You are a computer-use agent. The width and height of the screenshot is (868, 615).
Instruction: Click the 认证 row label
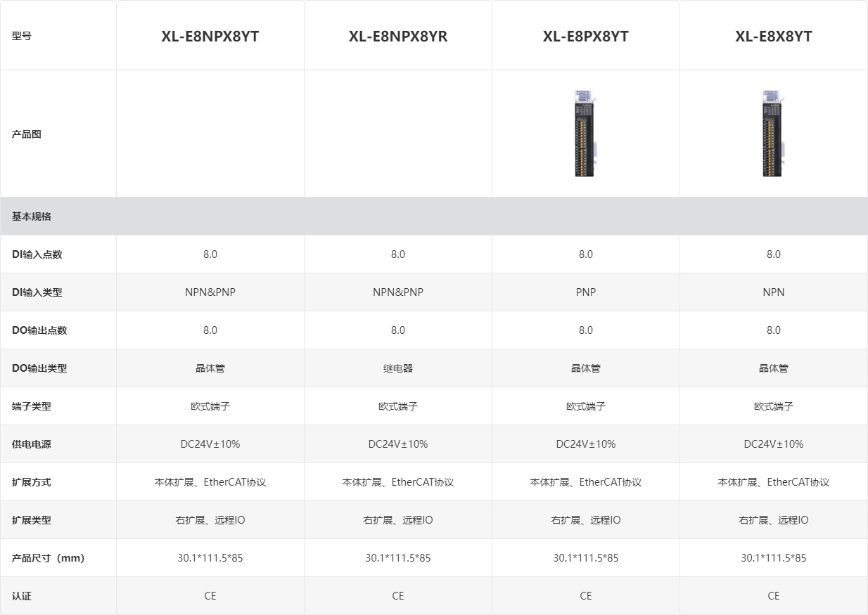pos(22,596)
